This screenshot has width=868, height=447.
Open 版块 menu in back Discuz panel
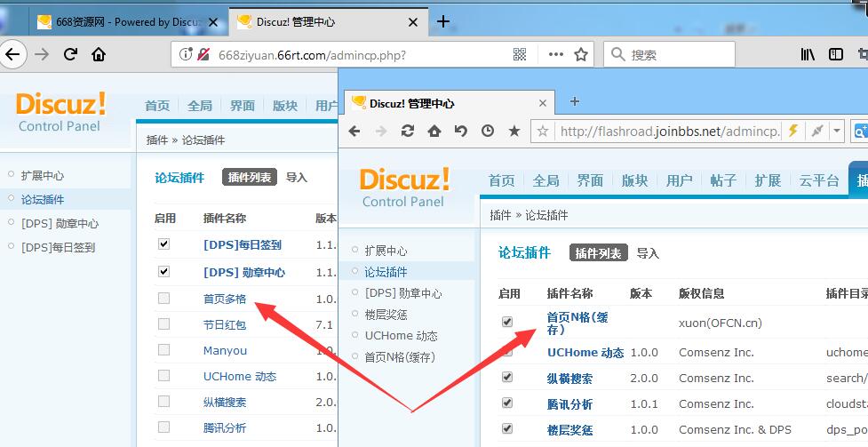tap(285, 106)
